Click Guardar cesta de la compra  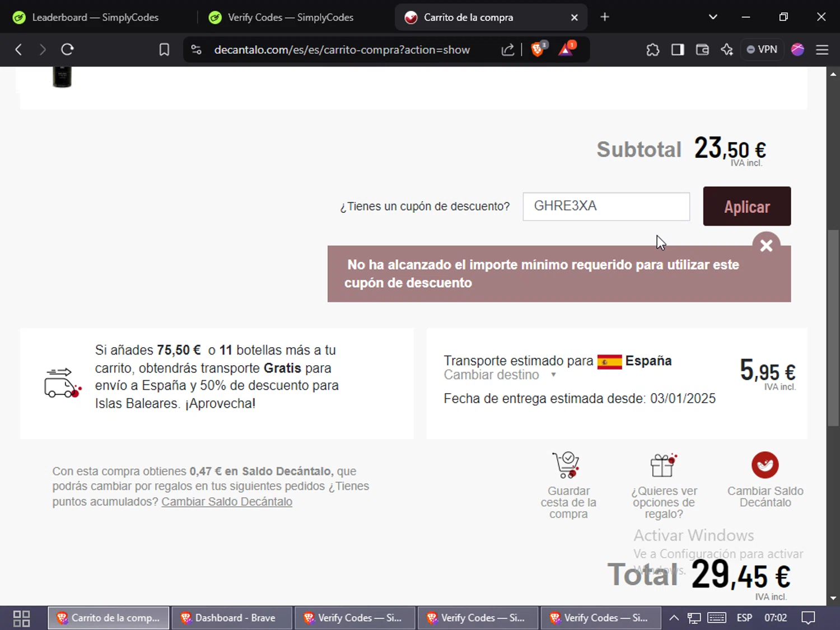pyautogui.click(x=568, y=485)
